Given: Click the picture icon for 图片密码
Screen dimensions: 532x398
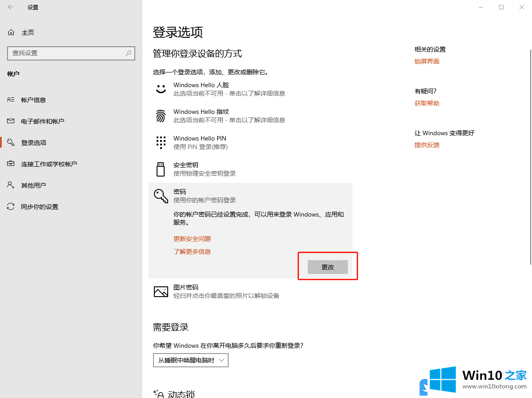Looking at the screenshot, I should [x=161, y=291].
